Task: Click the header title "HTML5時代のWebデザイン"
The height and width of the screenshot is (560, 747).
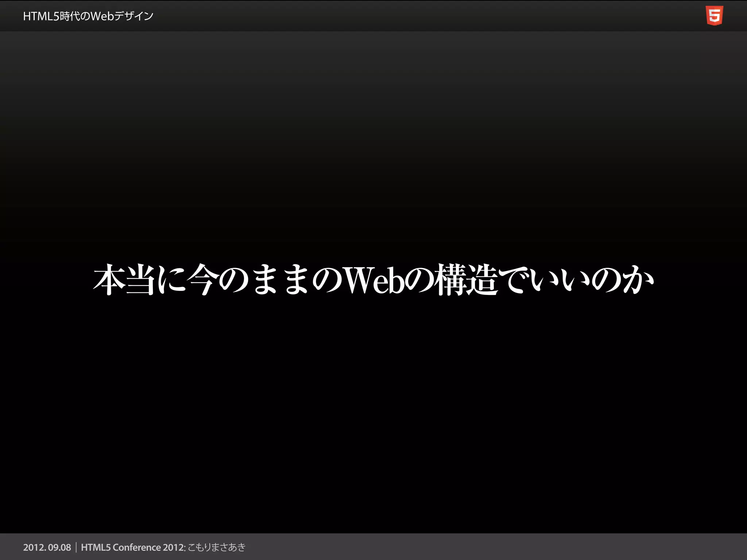Action: pos(88,16)
